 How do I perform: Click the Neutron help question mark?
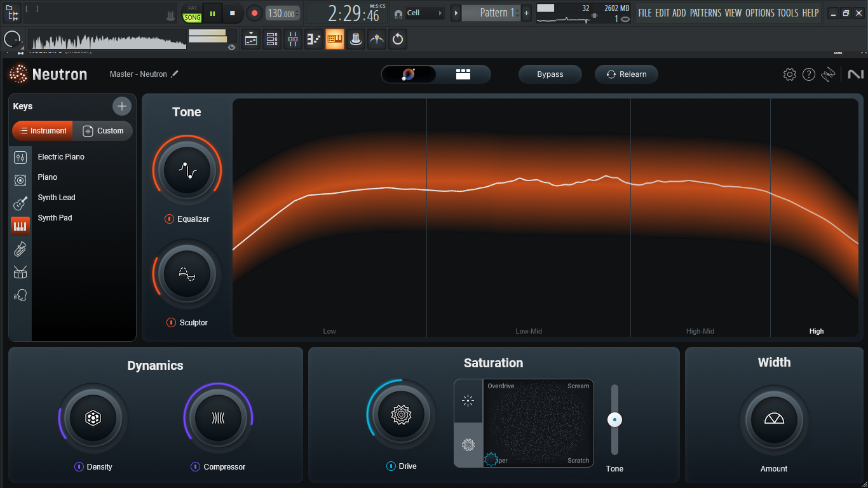(808, 74)
